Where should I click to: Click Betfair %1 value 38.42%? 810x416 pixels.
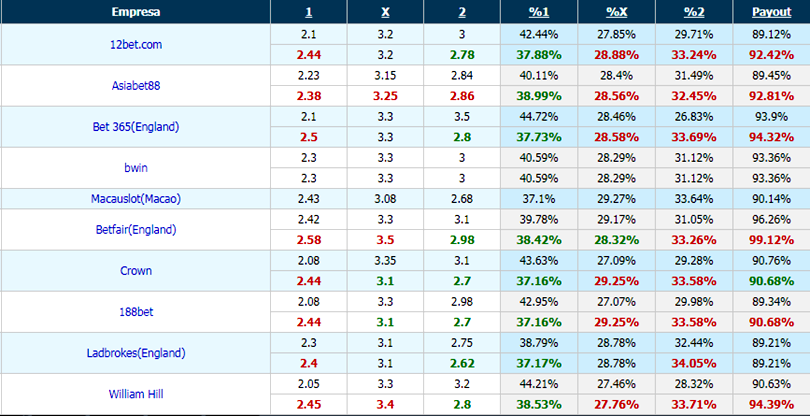click(x=539, y=240)
